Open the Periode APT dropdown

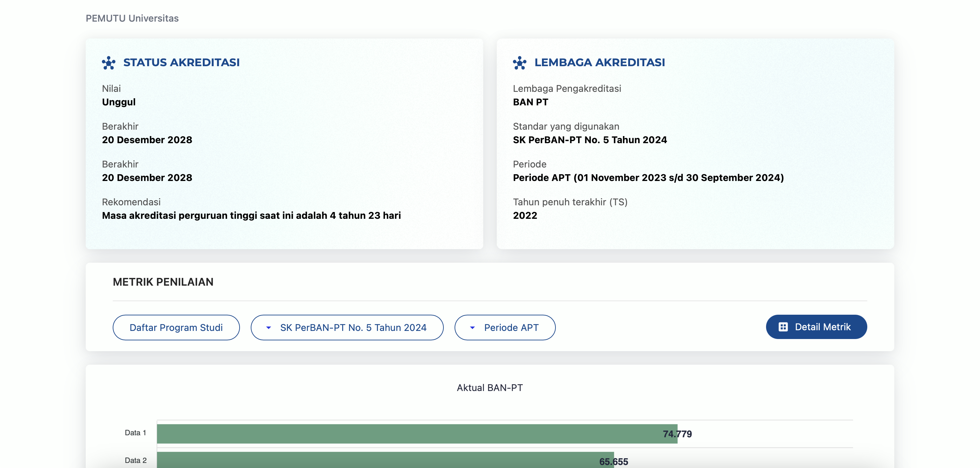click(x=511, y=328)
